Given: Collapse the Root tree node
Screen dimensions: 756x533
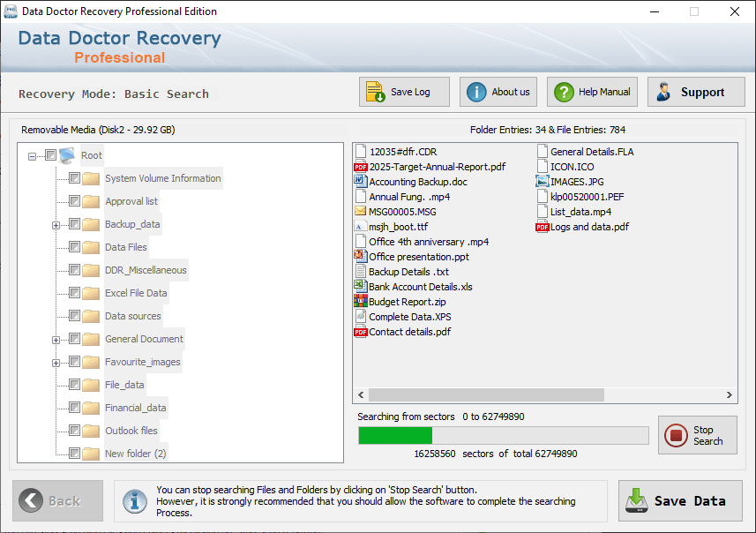Looking at the screenshot, I should (x=32, y=156).
